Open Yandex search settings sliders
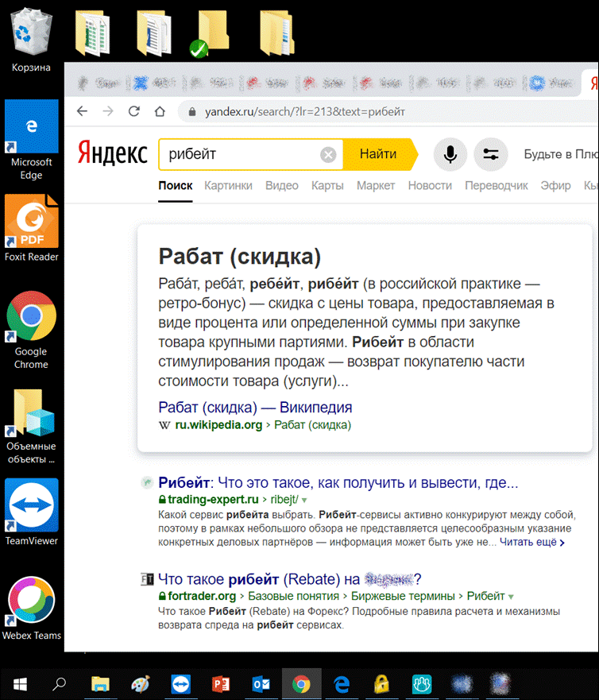This screenshot has width=599, height=700. click(490, 154)
